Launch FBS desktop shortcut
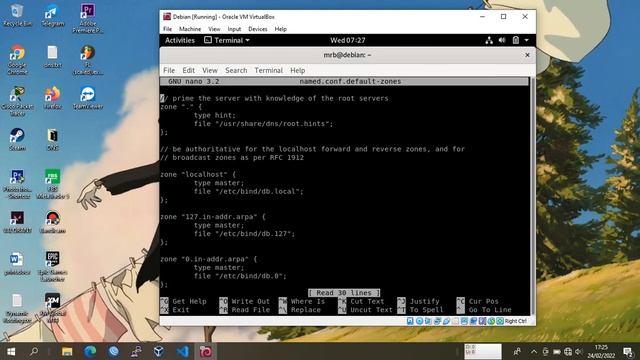The image size is (640, 360). [53, 184]
